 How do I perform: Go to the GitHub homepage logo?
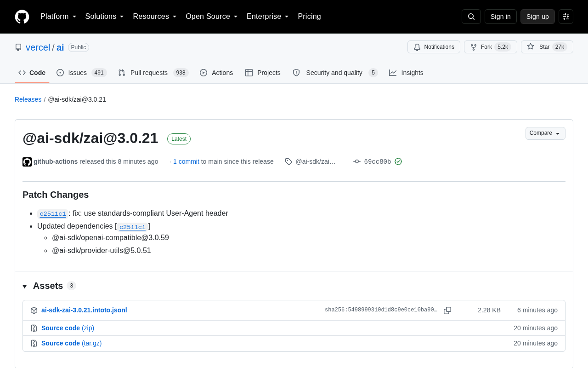[x=22, y=17]
